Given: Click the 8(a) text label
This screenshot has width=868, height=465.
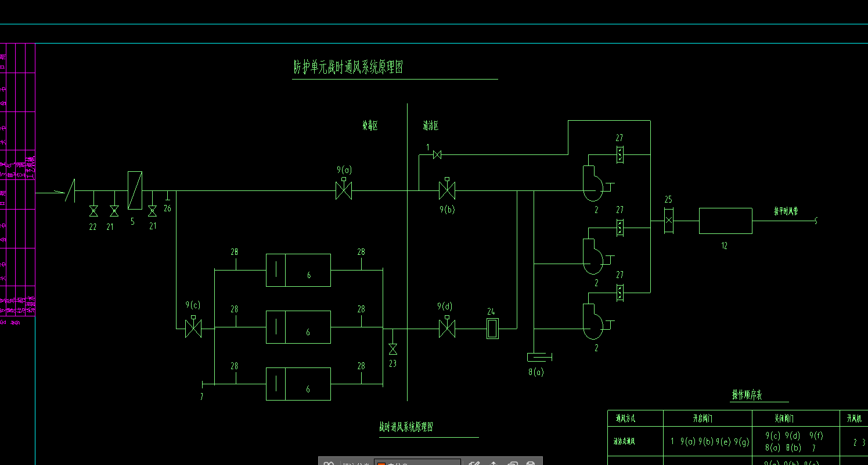Looking at the screenshot, I should point(536,372).
